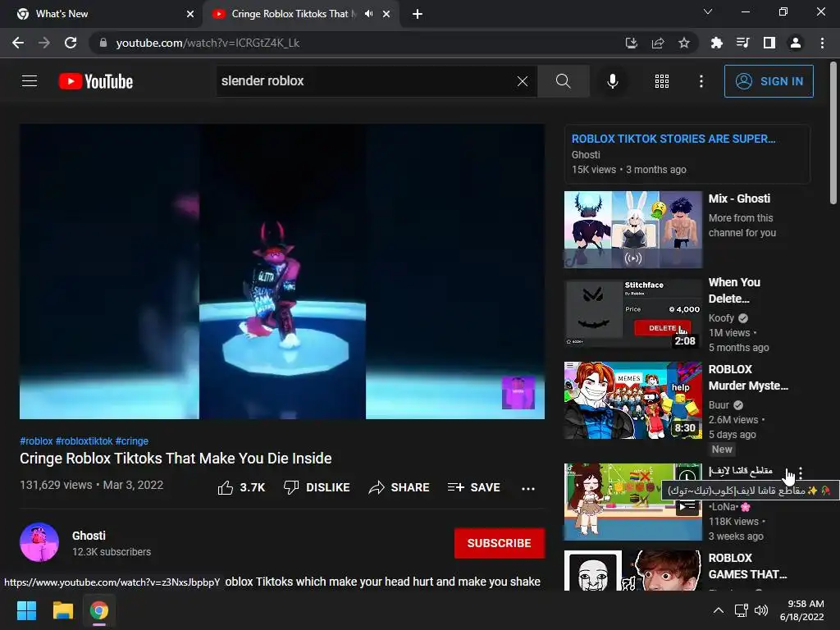Bookmark this page with star

tap(684, 43)
